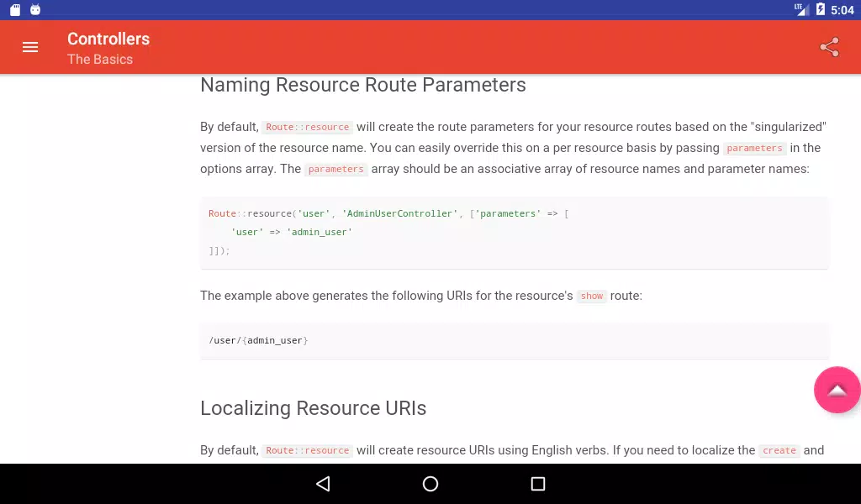Tap sentence 'The example above generates'
Screen dimensions: 861x504
[421, 296]
